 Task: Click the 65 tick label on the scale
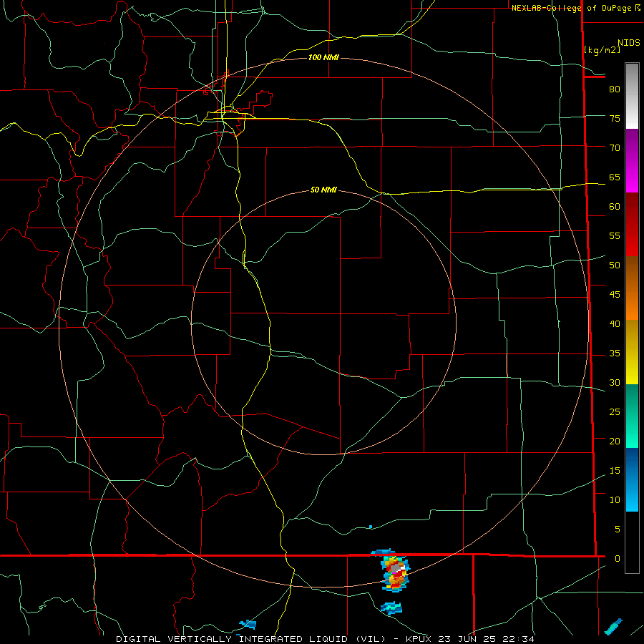click(x=615, y=177)
